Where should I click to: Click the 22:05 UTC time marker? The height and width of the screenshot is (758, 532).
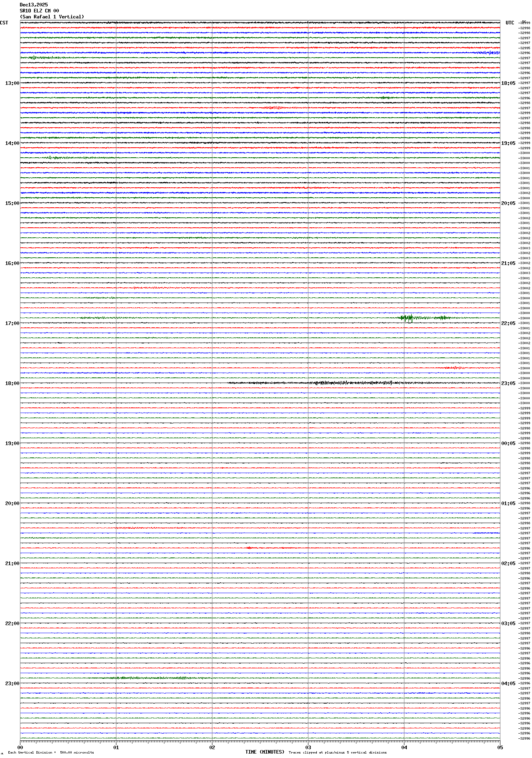pyautogui.click(x=508, y=323)
